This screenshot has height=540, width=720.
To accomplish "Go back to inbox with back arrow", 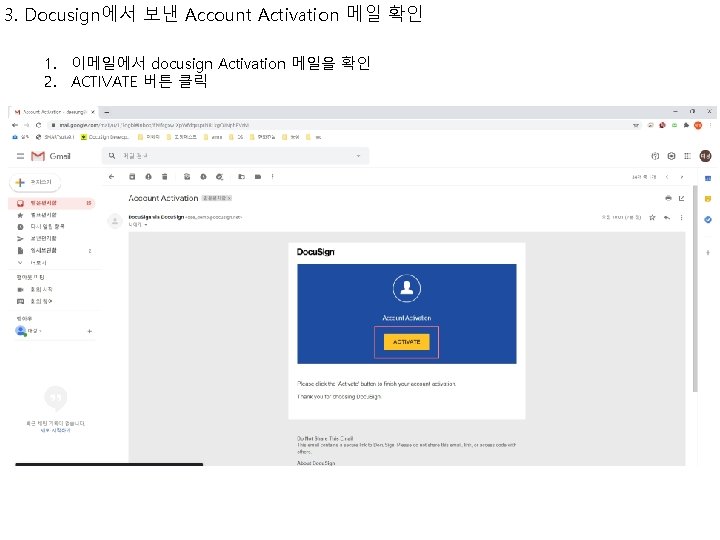I will point(111,176).
